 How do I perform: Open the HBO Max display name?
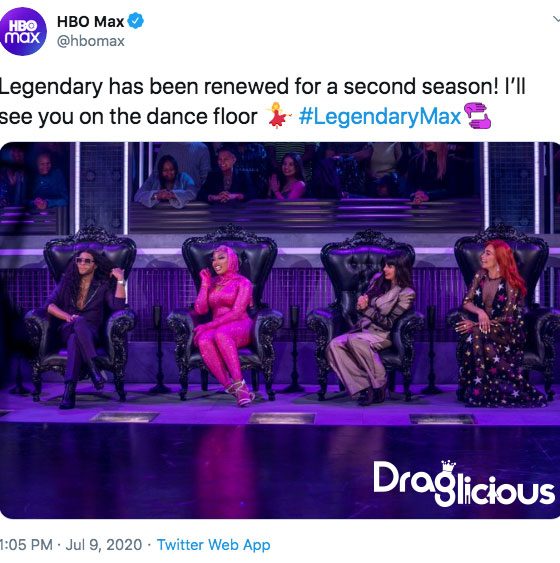90,22
